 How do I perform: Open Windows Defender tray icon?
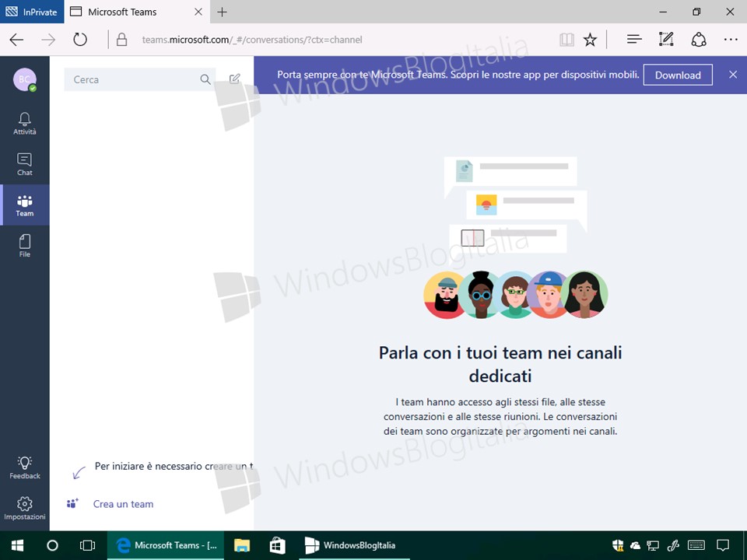(618, 545)
